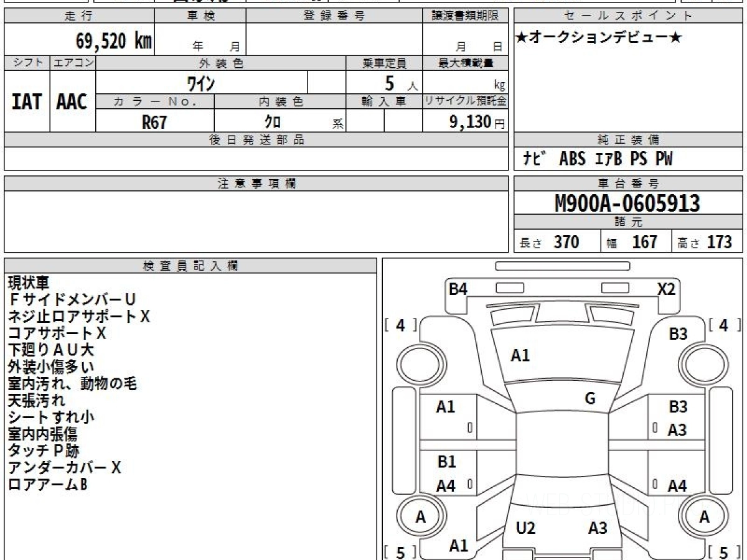This screenshot has width=747, height=560.
Task: Select the ネジ止ロアサポートX note
Action: pos(79,316)
